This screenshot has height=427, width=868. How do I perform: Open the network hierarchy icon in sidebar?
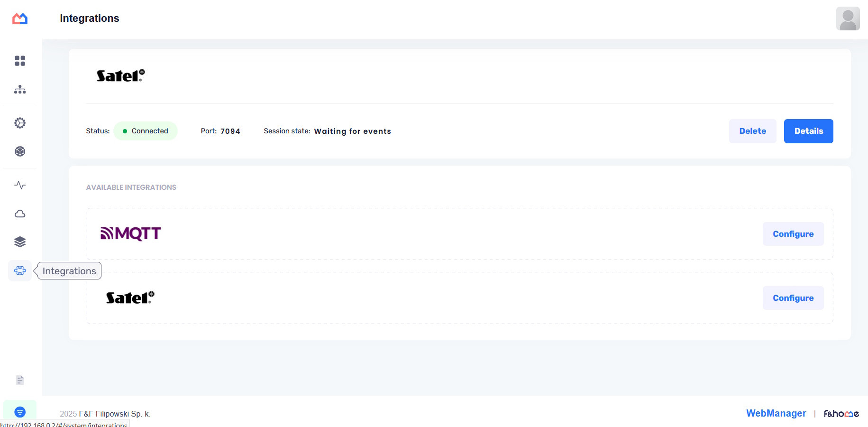[20, 90]
